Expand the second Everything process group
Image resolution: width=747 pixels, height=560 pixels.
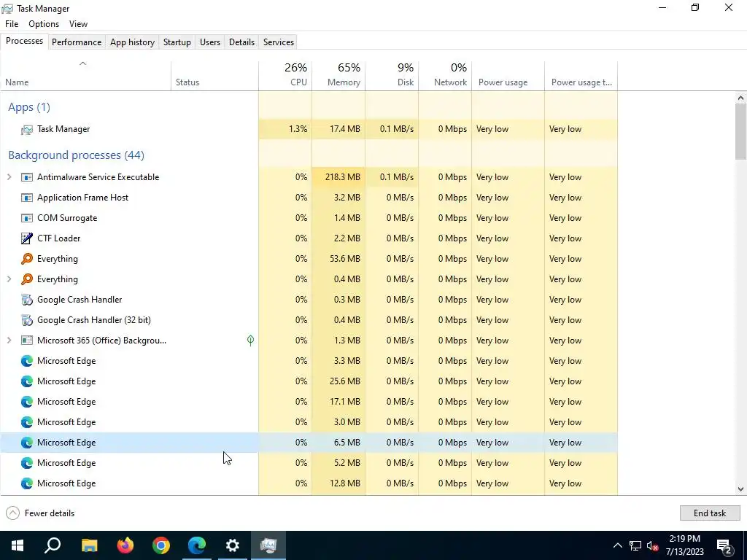(9, 279)
